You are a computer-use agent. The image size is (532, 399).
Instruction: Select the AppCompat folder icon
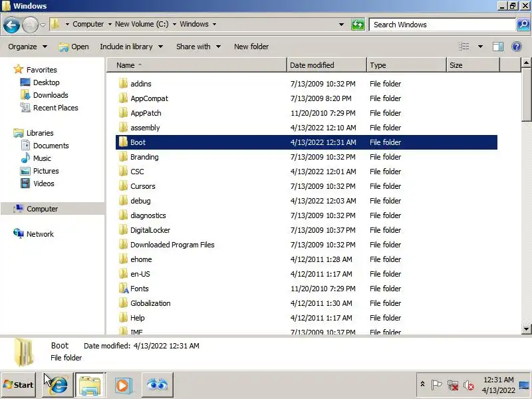[123, 98]
